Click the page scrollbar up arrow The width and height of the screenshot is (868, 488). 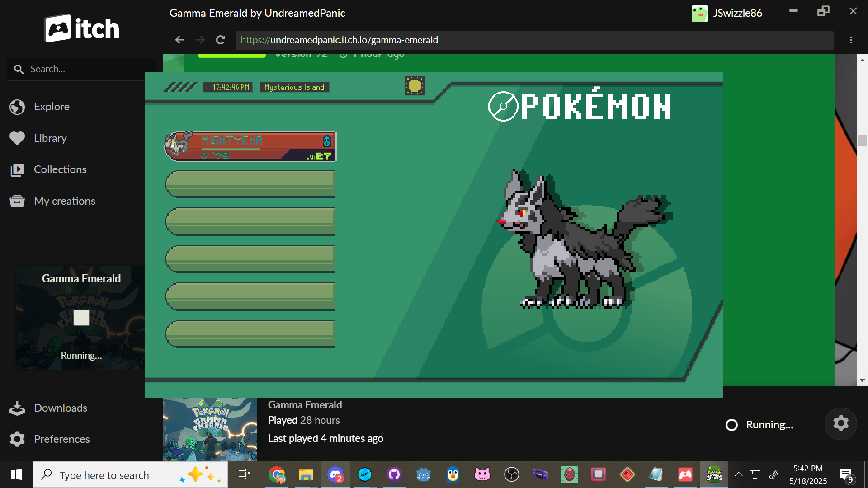[x=862, y=60]
